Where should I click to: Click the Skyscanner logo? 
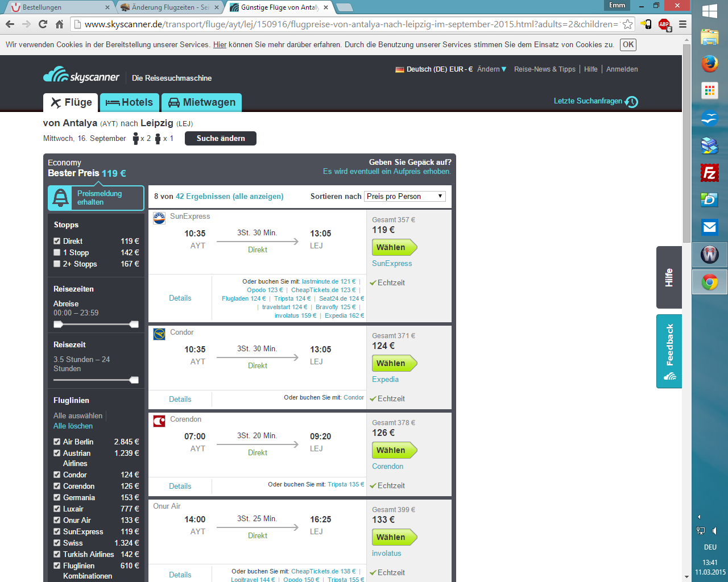pos(81,76)
